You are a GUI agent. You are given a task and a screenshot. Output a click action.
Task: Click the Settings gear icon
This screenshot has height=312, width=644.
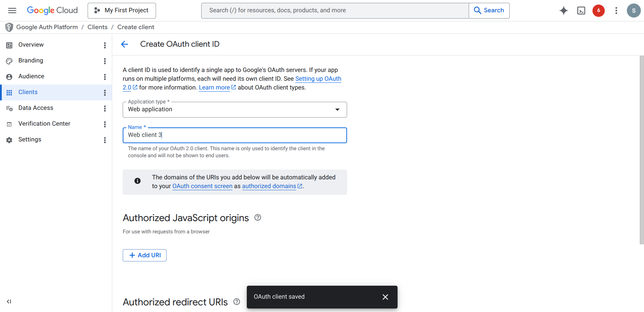point(9,140)
